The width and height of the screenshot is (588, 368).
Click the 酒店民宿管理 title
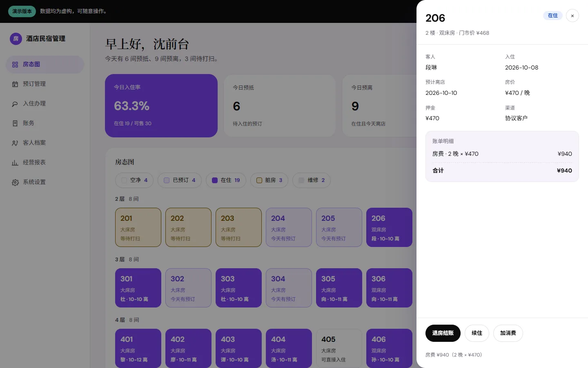pyautogui.click(x=46, y=38)
